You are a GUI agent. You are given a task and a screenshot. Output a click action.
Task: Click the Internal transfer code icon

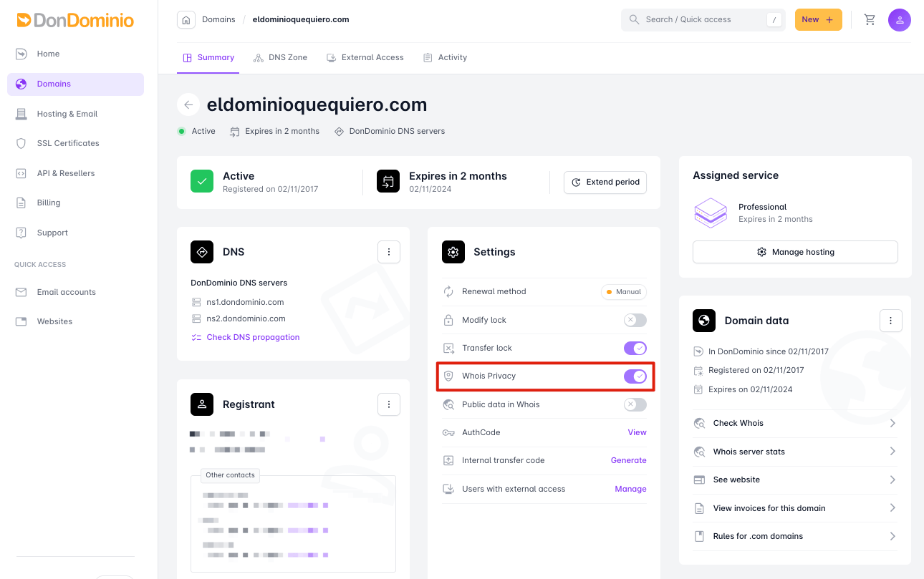coord(448,460)
